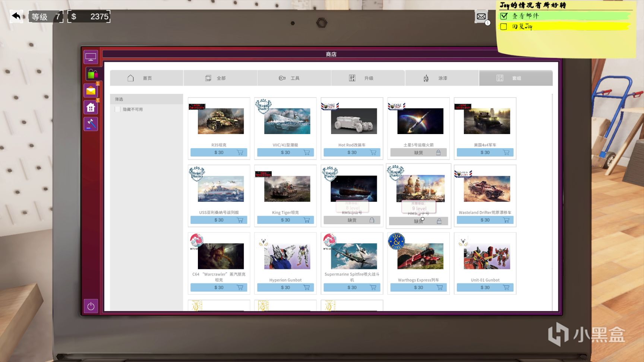Add Wasteland Drifter荒原漂移车 to cart

[x=506, y=220]
